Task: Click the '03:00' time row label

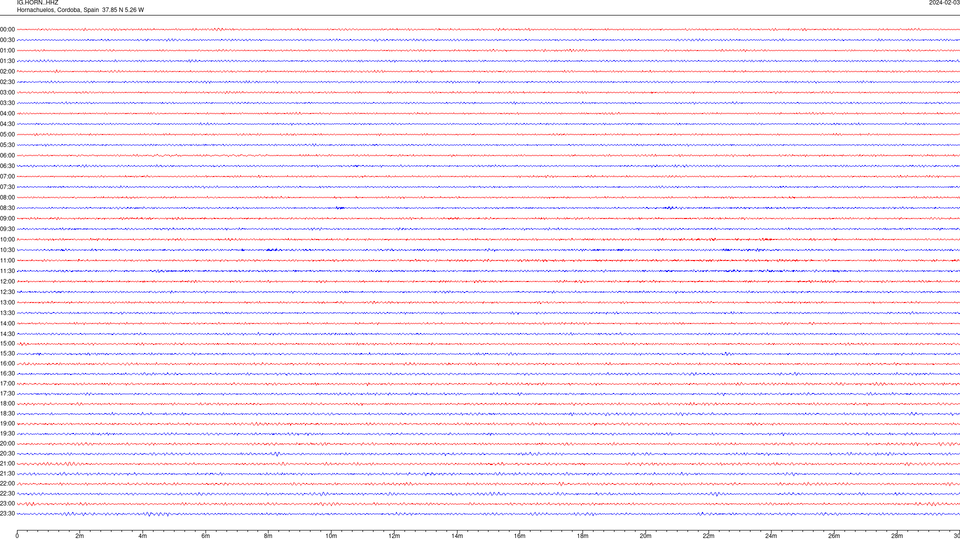Action: pyautogui.click(x=7, y=92)
